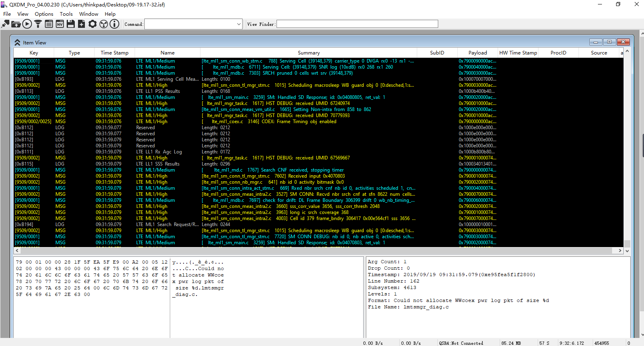Select the LTE LL1 PSS Results row
Screen dimensions: 644x346
tap(319, 91)
